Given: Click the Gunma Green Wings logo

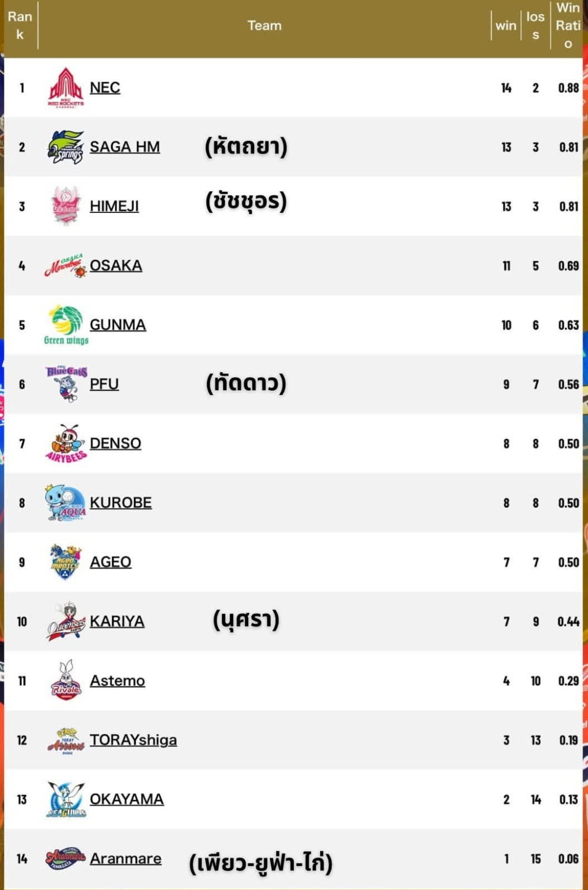Looking at the screenshot, I should pos(66,325).
